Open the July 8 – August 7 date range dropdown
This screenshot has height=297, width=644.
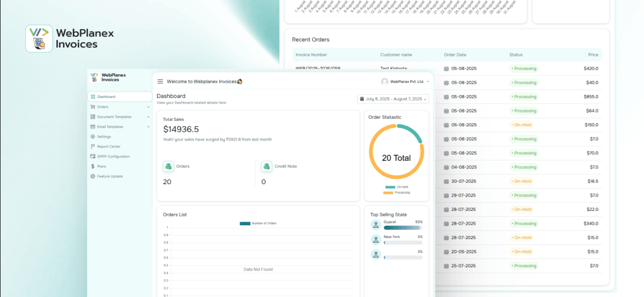[x=393, y=99]
